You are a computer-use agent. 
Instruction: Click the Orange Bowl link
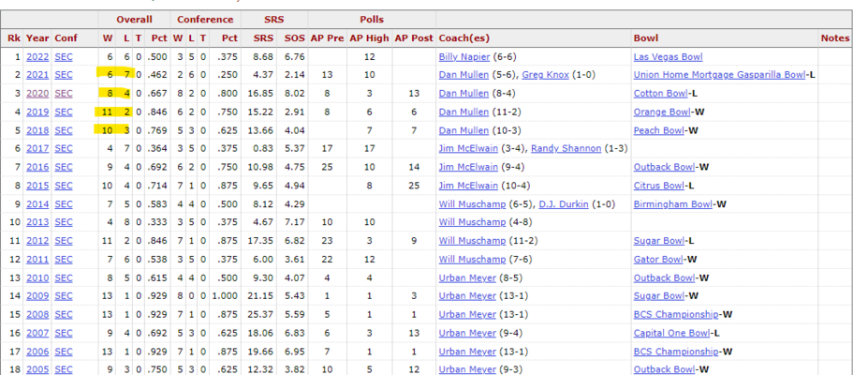662,112
